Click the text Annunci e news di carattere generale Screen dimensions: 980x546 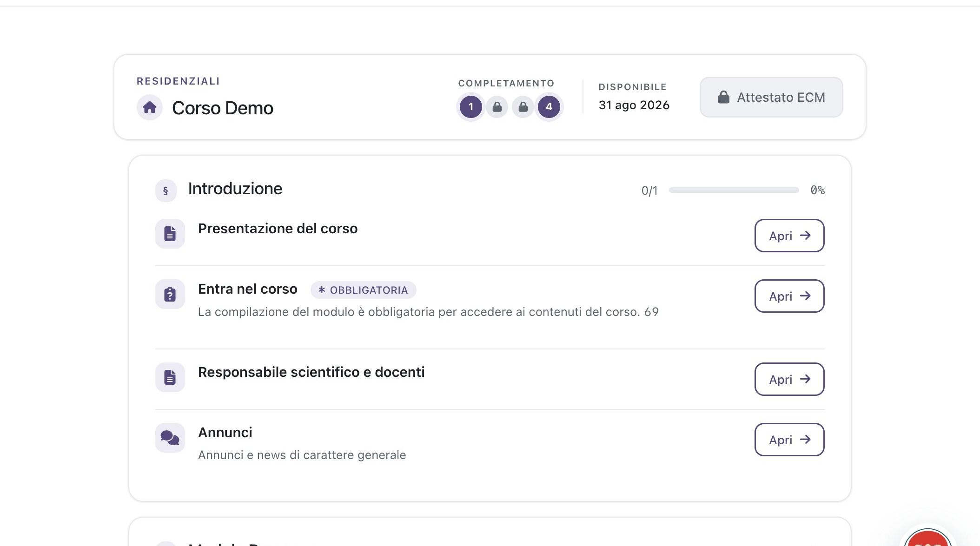pos(302,455)
